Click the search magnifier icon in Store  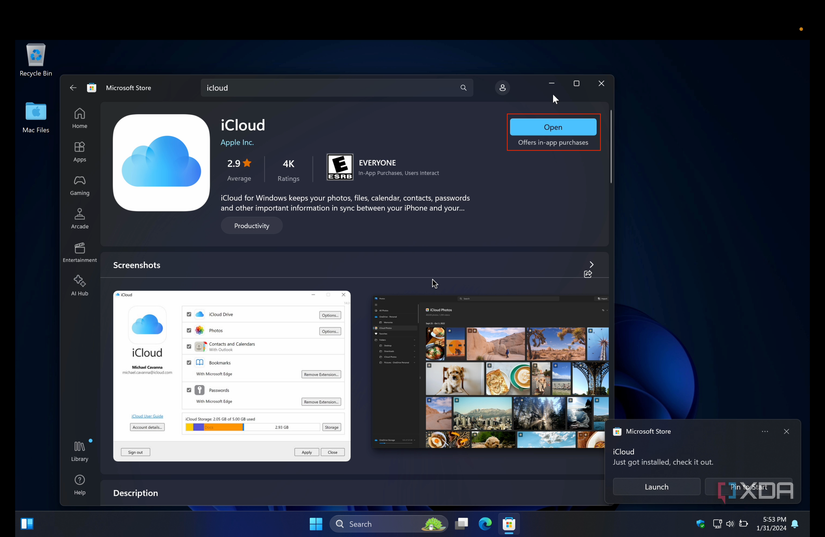coord(463,88)
